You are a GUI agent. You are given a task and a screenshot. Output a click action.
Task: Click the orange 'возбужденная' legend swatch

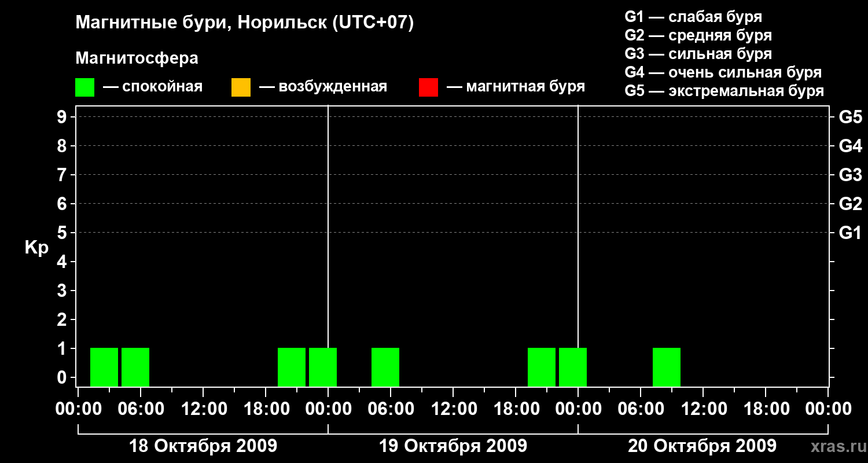(x=241, y=87)
